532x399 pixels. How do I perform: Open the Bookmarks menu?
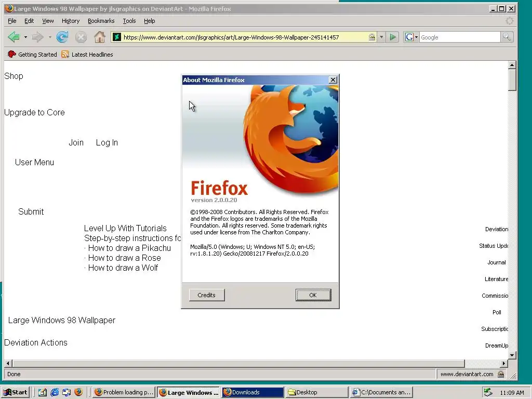coord(101,21)
